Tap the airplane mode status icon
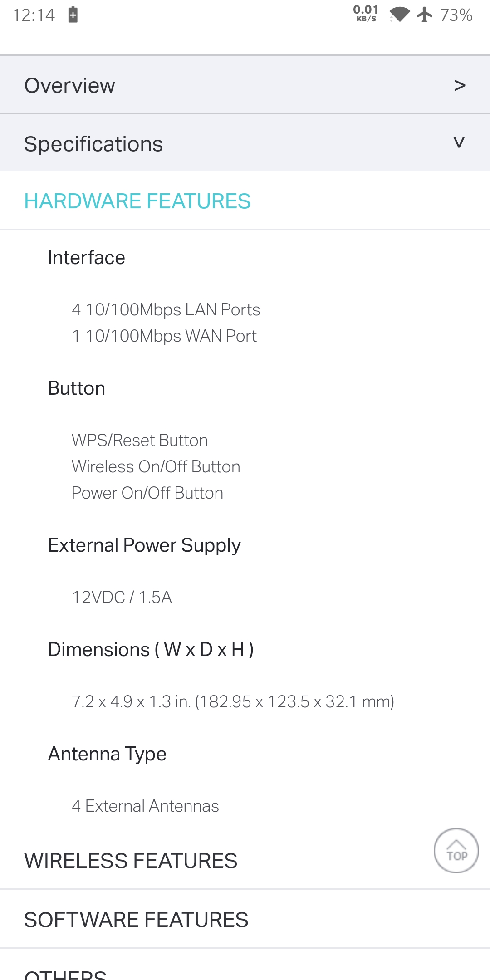 tap(425, 15)
